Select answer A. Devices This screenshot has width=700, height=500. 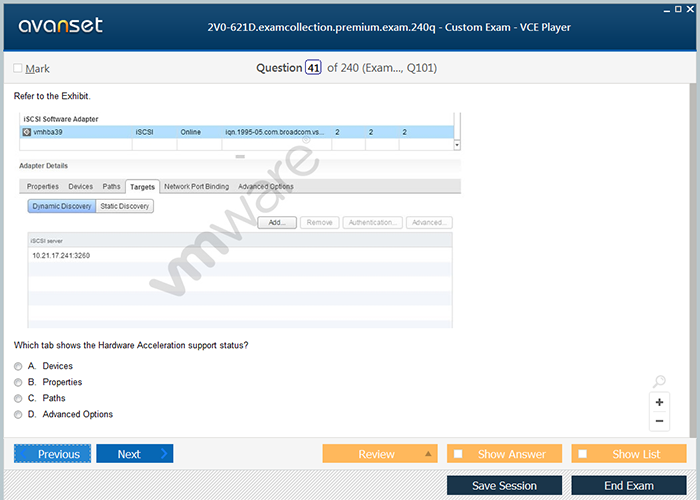click(18, 367)
